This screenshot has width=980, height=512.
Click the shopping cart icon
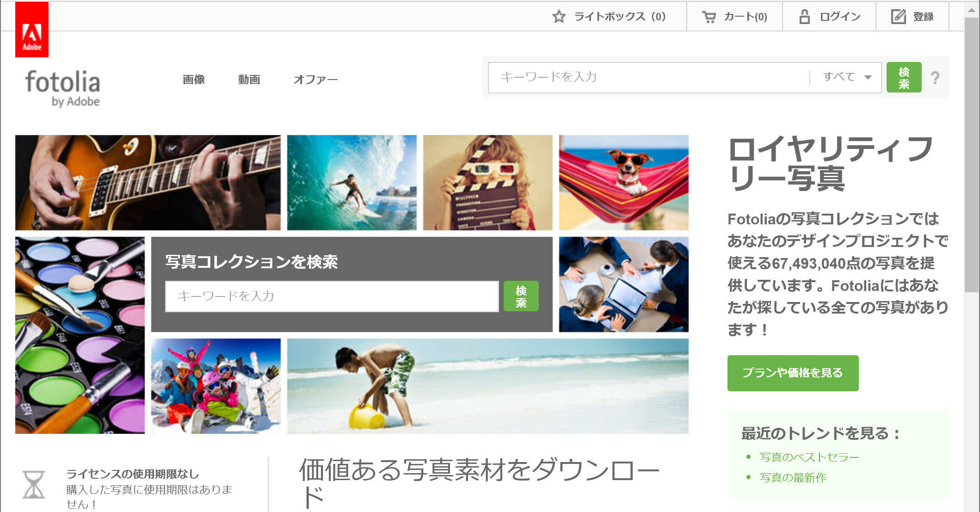709,17
